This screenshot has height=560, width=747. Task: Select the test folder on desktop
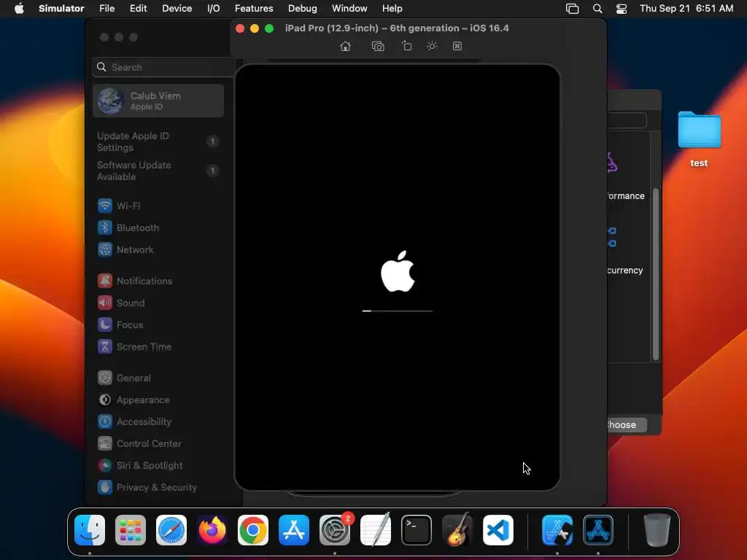[x=699, y=139]
